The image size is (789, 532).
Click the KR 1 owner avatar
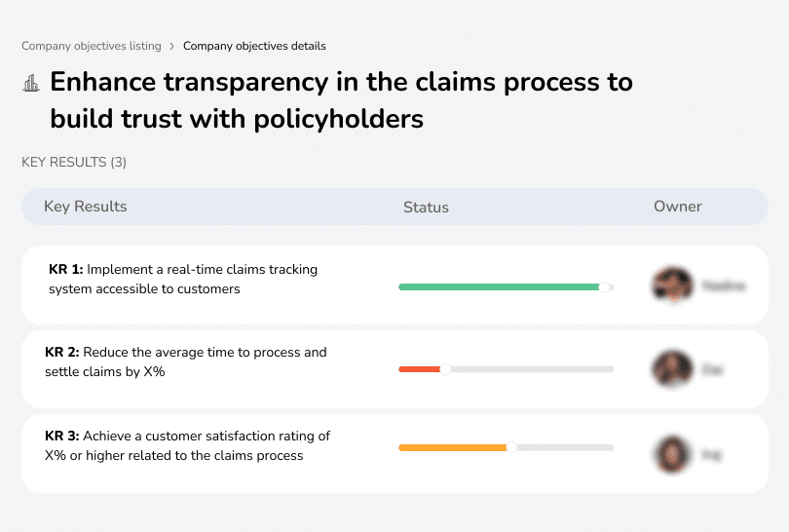coord(672,285)
